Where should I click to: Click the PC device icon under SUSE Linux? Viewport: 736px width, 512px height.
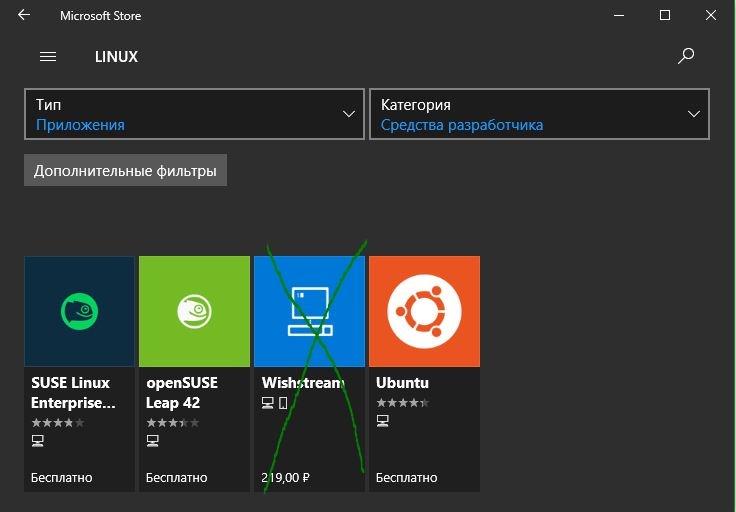(38, 441)
